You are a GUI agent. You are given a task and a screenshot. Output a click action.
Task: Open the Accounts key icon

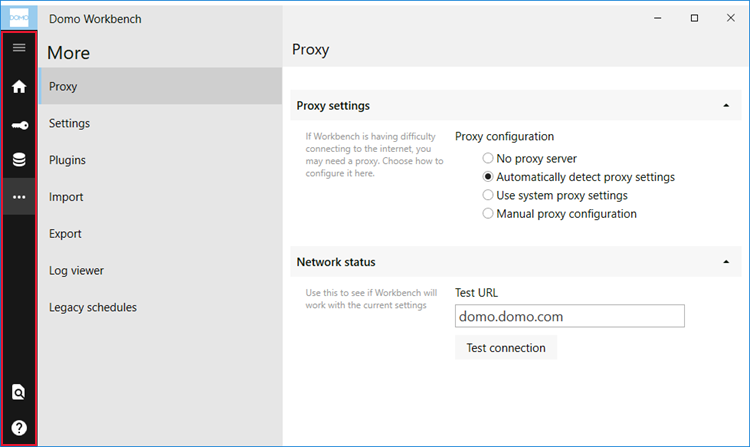tap(19, 124)
